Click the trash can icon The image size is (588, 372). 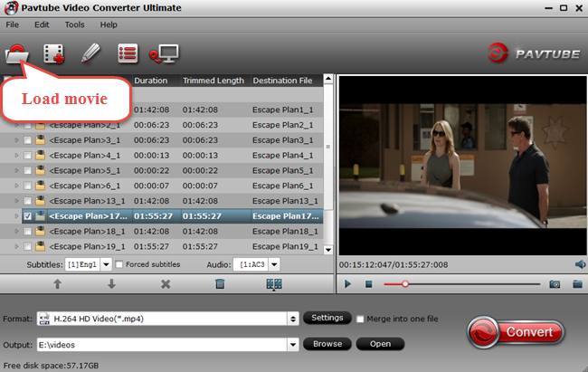point(220,284)
